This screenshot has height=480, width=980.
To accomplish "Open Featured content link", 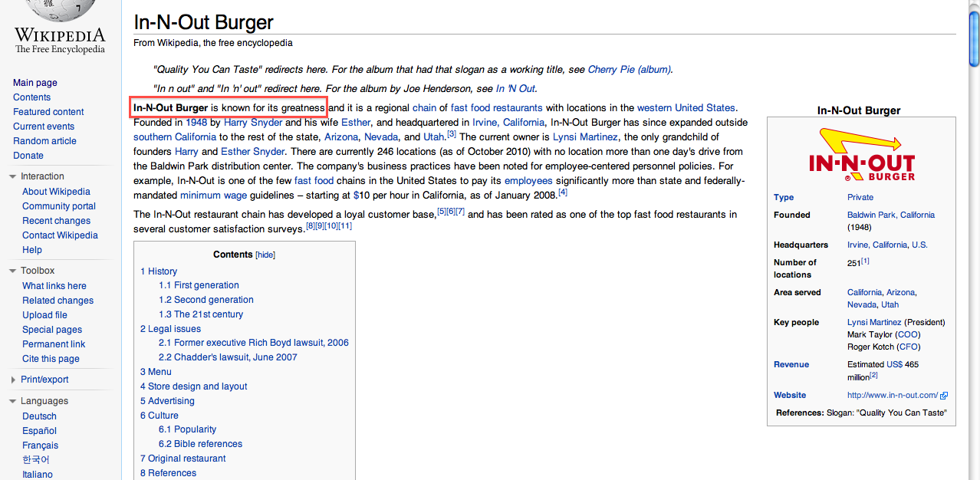I will [48, 112].
